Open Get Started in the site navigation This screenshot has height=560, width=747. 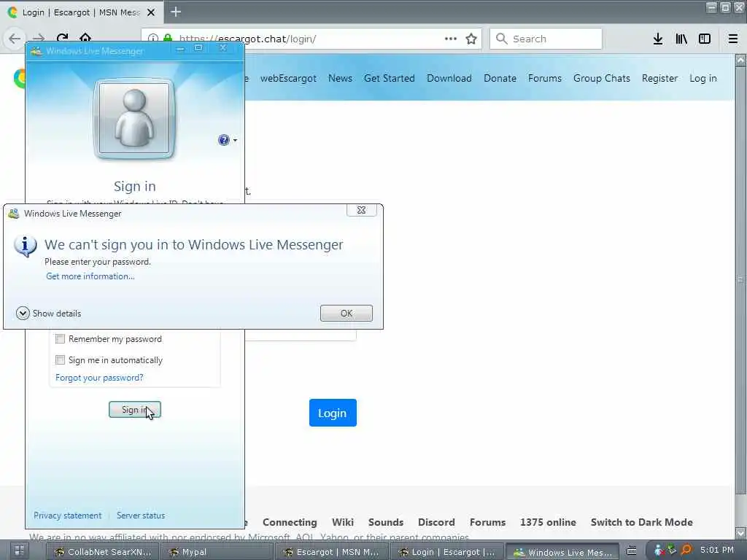tap(390, 78)
